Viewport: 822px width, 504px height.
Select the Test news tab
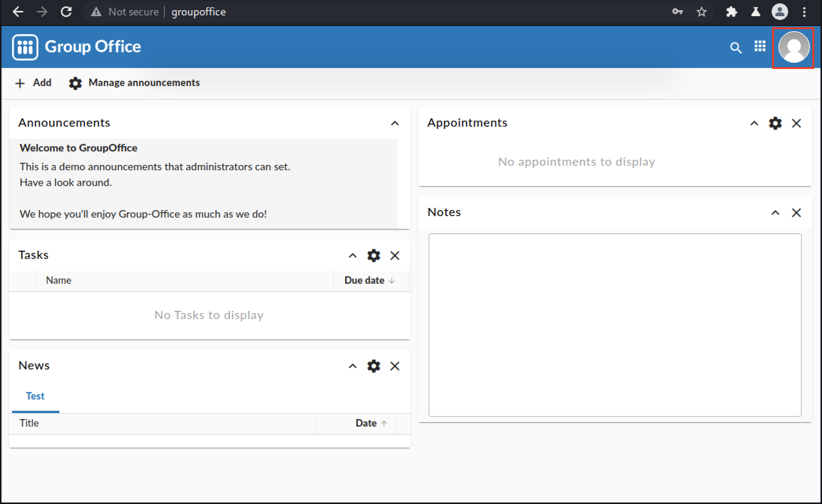pos(35,396)
